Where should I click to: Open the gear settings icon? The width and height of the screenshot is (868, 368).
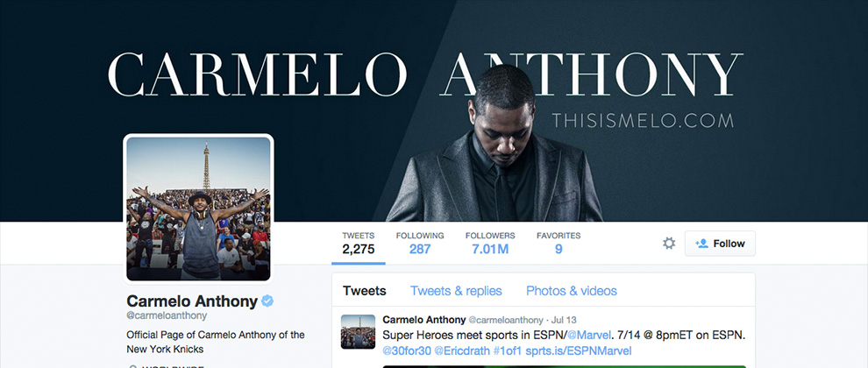click(x=669, y=244)
